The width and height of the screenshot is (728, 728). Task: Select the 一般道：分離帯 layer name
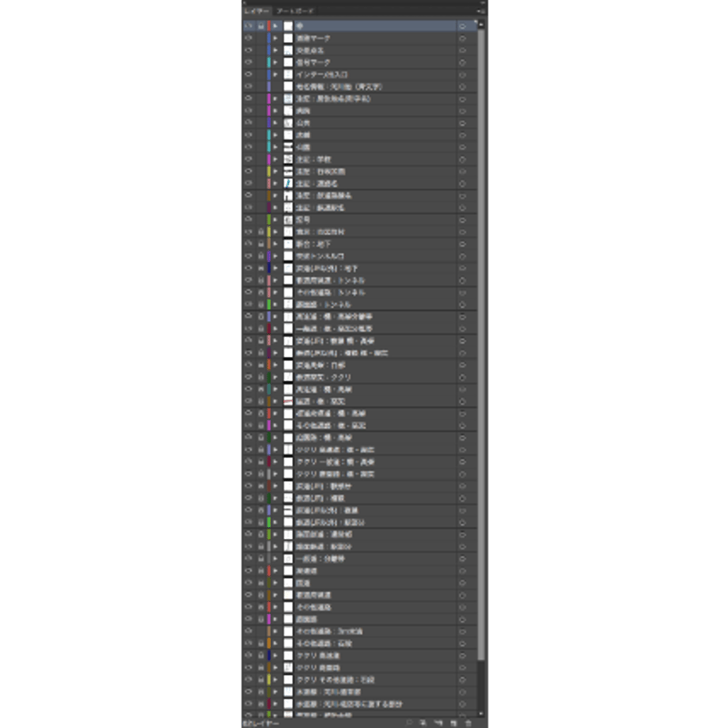(x=320, y=559)
